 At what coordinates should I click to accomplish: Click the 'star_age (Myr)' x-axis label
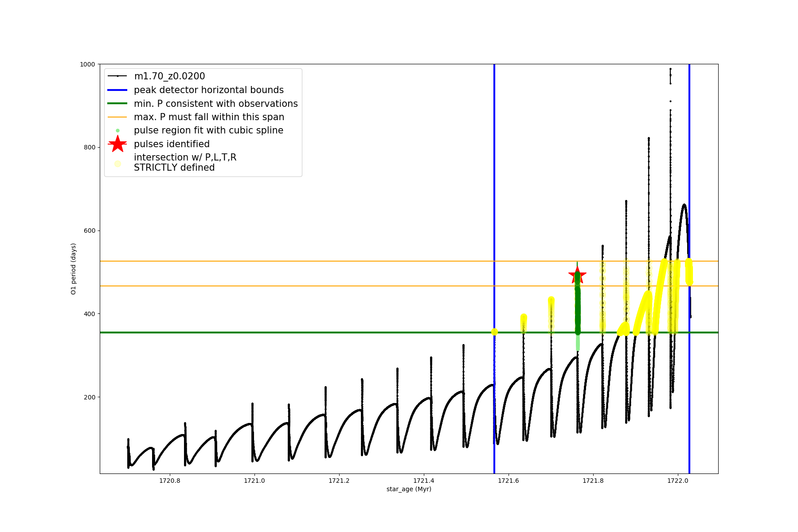[409, 489]
